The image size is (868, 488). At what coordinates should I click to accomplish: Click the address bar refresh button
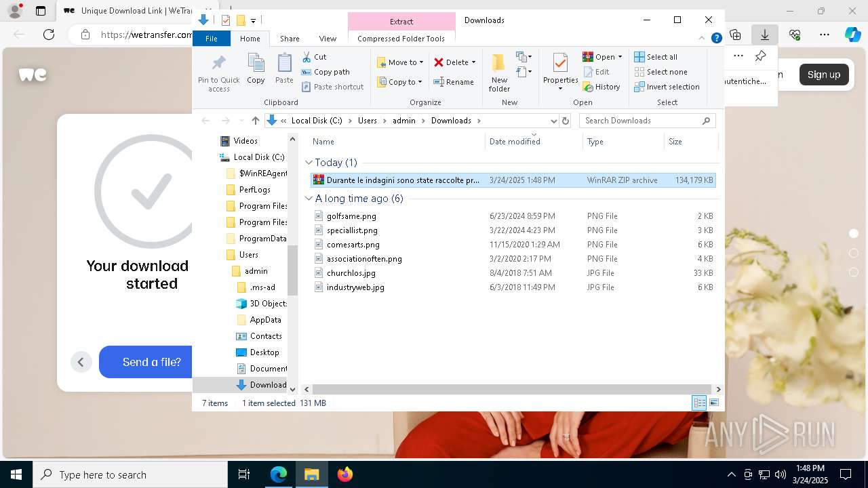(566, 121)
